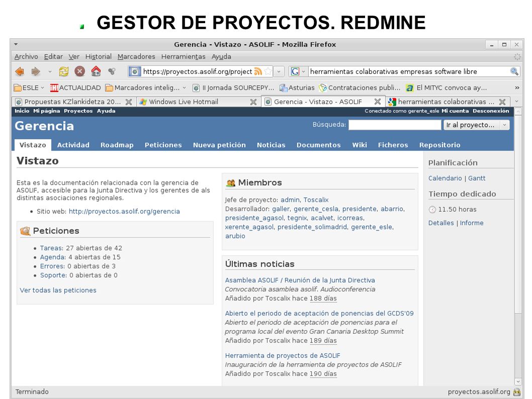Open the Nueva petición tab
The height and width of the screenshot is (399, 532).
click(219, 145)
